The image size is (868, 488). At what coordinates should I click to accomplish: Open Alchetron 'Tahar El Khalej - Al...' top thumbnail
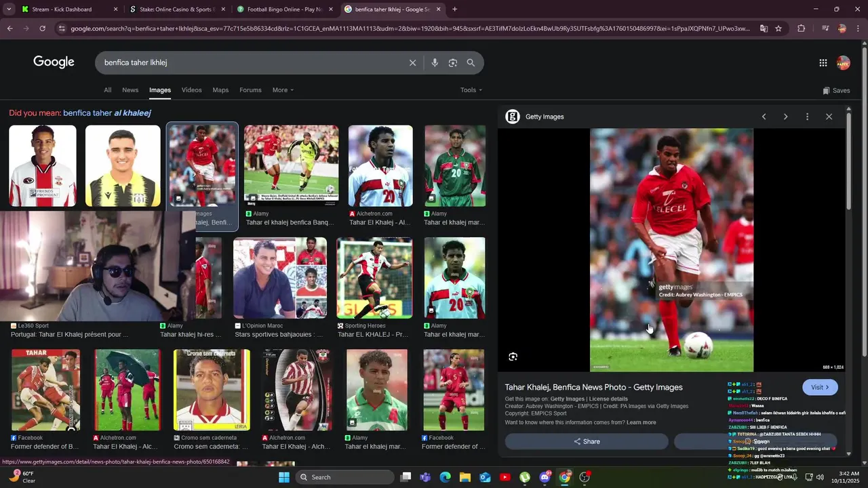click(x=380, y=165)
